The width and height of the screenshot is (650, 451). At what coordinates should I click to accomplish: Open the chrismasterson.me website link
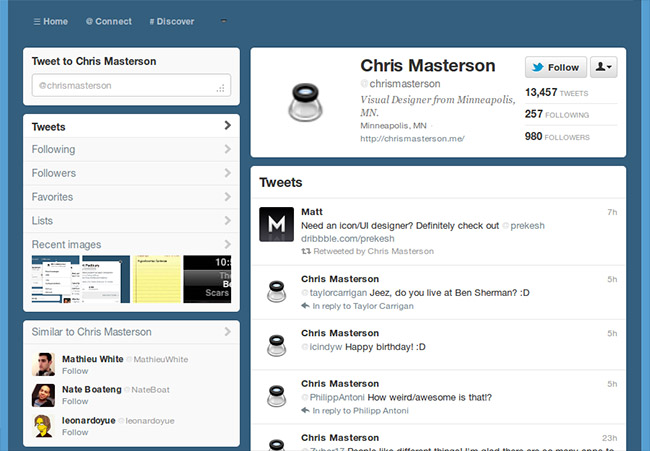[412, 138]
